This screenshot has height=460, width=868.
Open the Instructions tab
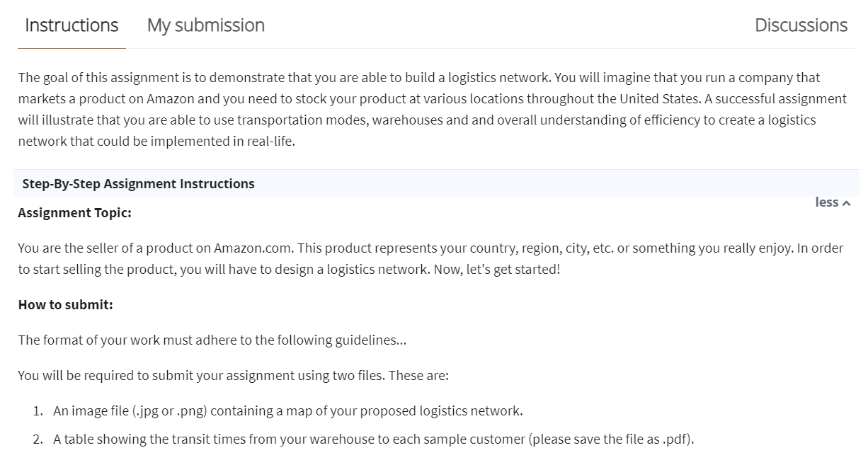(x=72, y=25)
